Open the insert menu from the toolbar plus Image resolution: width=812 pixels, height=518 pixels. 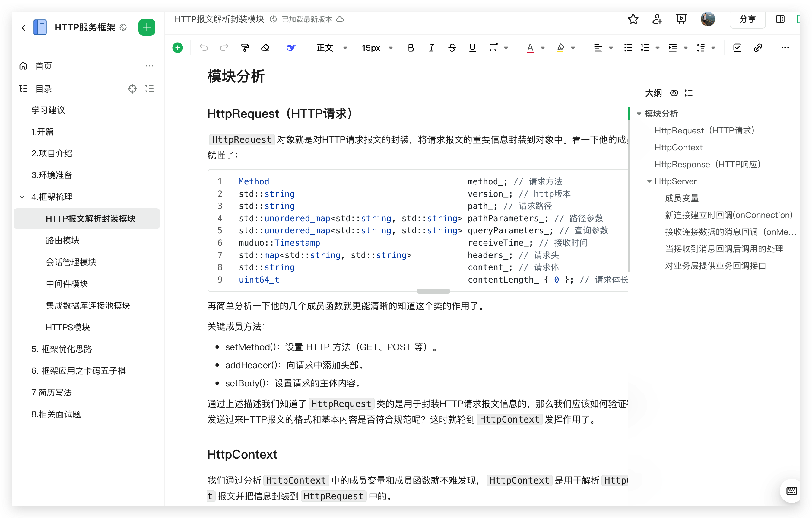coord(178,48)
